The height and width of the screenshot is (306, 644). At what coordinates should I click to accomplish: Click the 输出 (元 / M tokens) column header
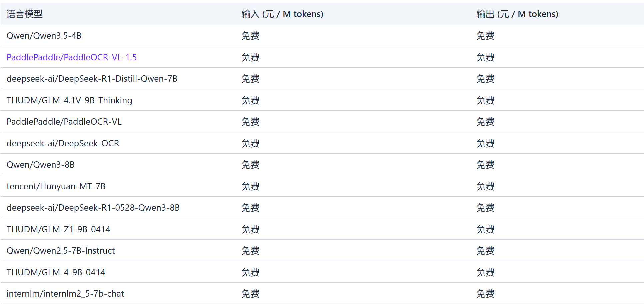click(x=517, y=14)
